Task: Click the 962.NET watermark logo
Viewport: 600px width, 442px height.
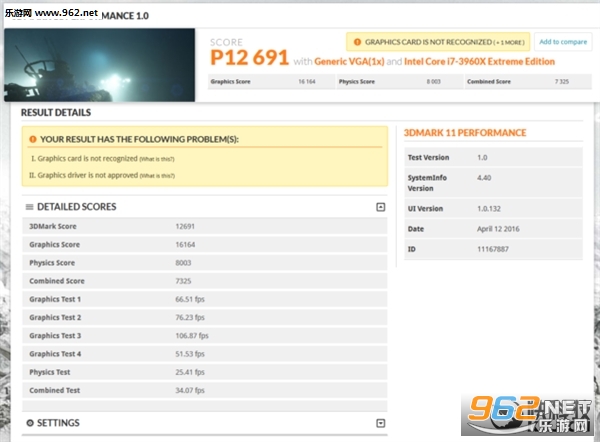Action: pos(527,415)
